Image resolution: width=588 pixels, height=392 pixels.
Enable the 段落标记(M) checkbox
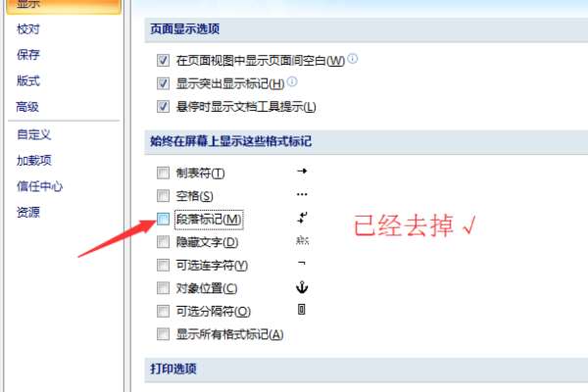point(163,220)
